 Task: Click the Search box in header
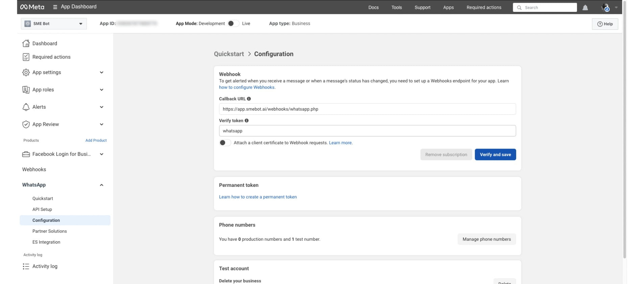point(545,7)
